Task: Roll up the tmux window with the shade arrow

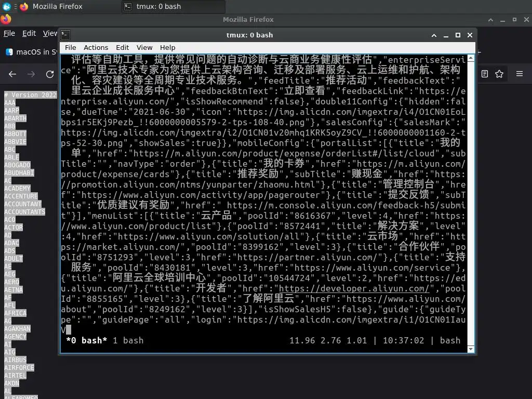Action: [434, 35]
